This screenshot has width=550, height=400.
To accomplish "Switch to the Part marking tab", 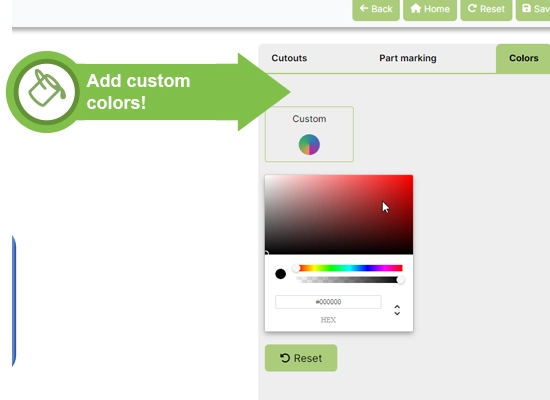I will [408, 58].
